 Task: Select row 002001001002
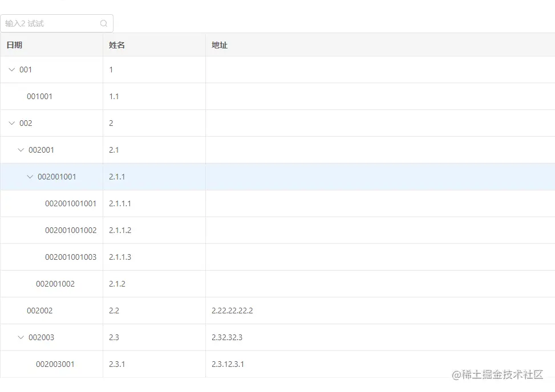pos(70,230)
